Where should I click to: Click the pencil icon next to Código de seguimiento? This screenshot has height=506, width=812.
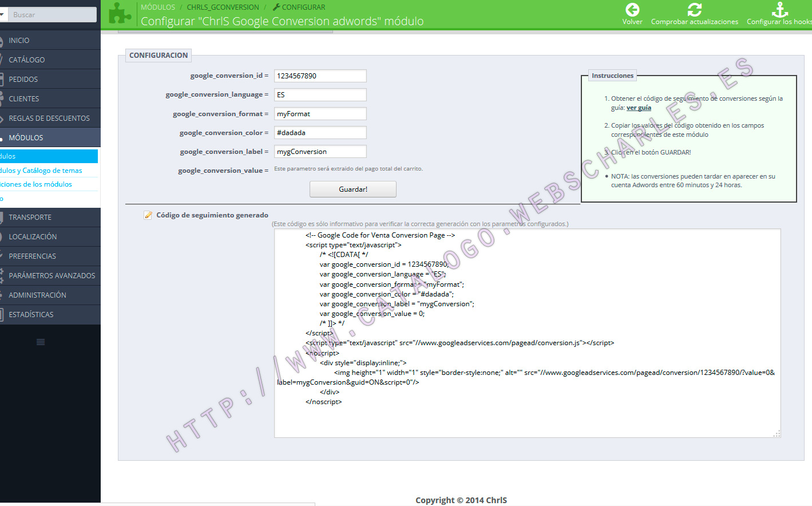click(x=148, y=215)
